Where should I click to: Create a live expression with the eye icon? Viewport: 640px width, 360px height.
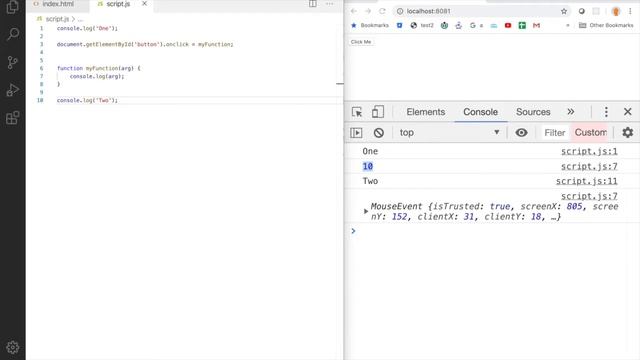[521, 133]
